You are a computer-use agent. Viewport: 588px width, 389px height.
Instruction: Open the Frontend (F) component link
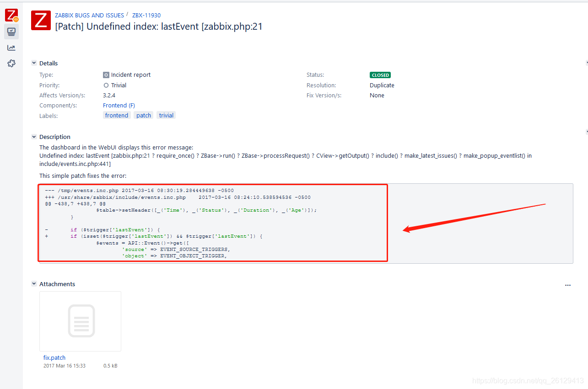point(119,106)
